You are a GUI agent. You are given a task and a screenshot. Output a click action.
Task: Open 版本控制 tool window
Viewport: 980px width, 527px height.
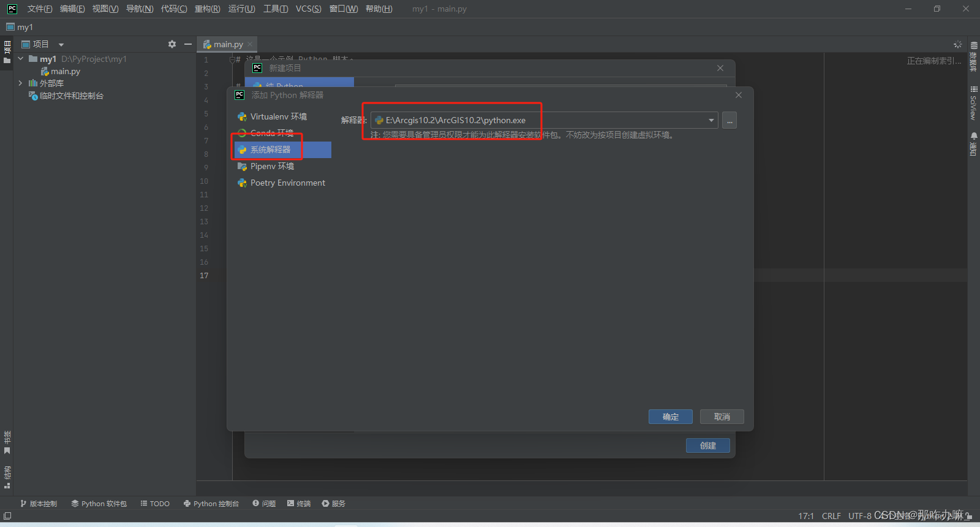38,504
